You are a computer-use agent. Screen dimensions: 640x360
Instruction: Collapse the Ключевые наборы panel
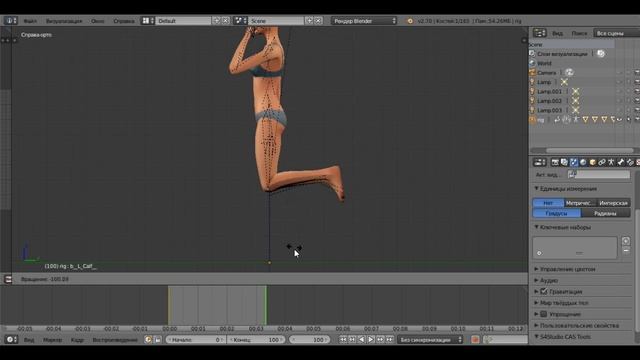[563, 227]
